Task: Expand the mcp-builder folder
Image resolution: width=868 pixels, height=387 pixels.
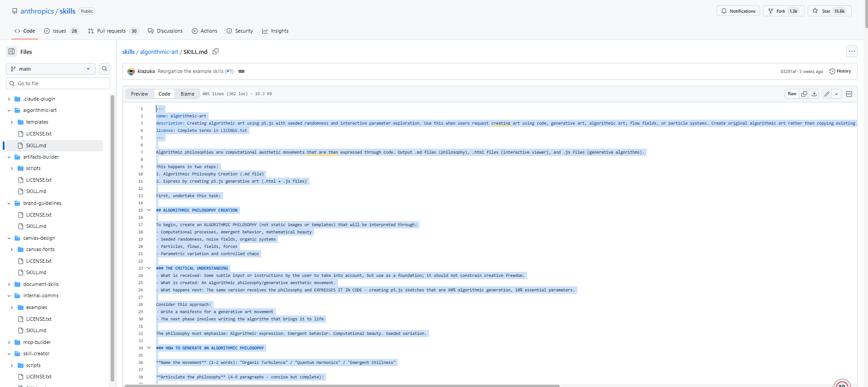Action: pos(9,342)
